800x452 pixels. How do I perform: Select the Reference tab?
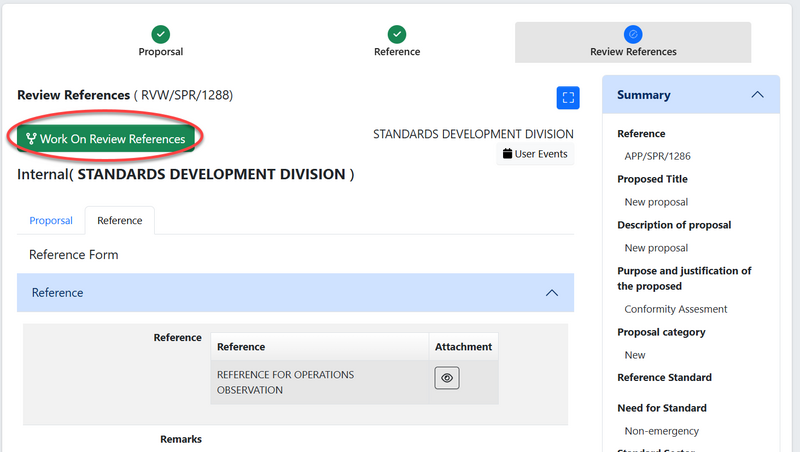tap(119, 220)
